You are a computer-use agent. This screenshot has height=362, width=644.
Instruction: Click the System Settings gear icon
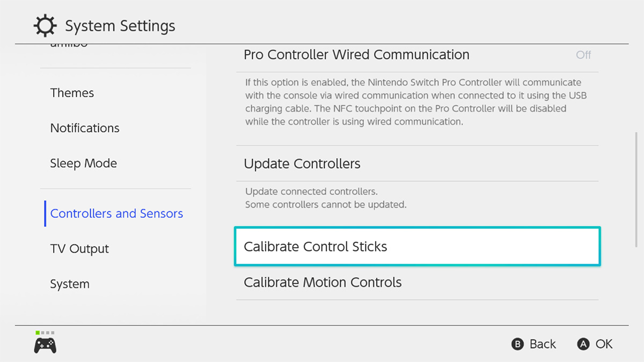(x=45, y=25)
